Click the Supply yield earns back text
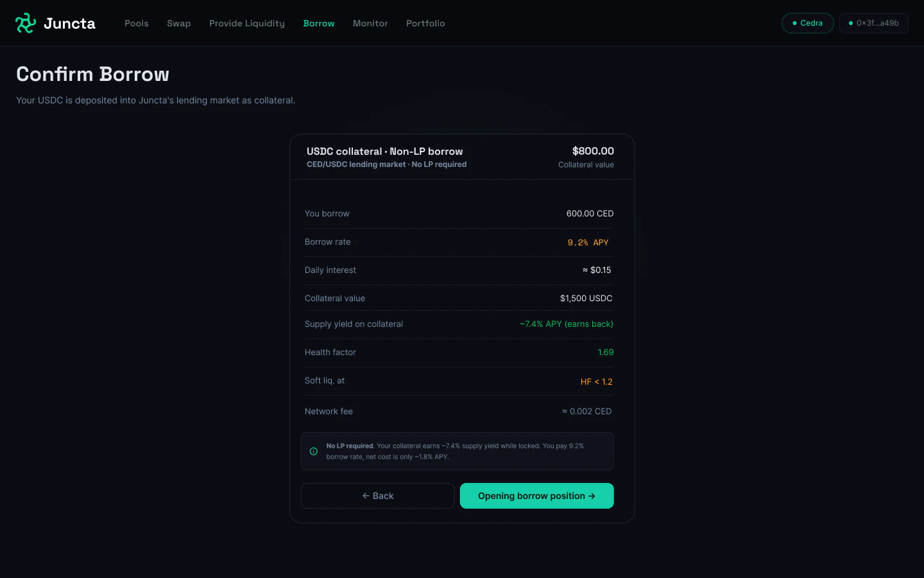 point(567,324)
